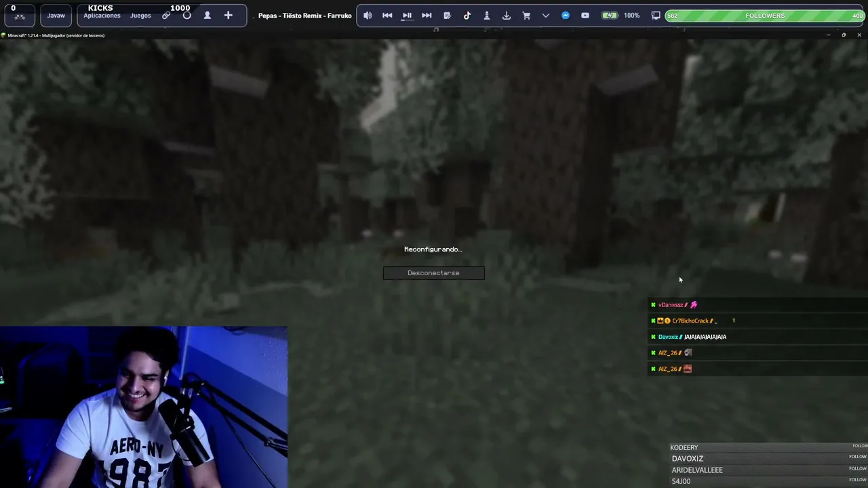
Task: Click FOLLOW label next to DAVOXIZ
Action: 858,457
